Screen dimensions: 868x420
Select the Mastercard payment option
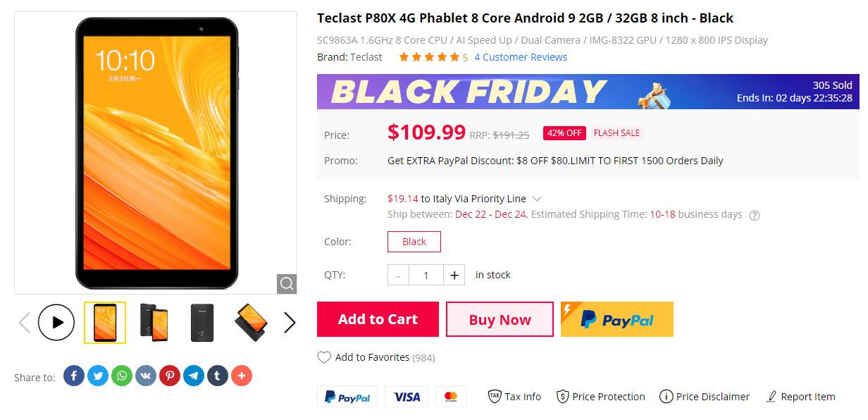coord(451,396)
